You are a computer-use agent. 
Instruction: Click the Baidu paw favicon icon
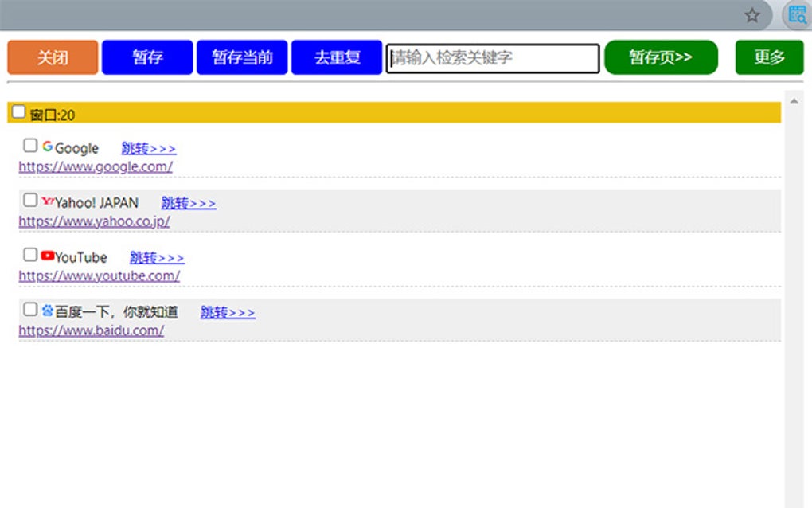(x=48, y=311)
